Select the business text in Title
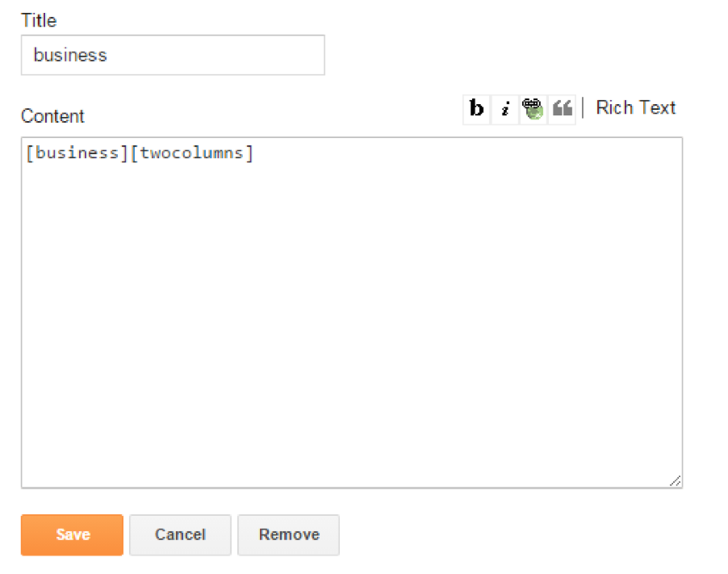The height and width of the screenshot is (574, 728). (69, 55)
